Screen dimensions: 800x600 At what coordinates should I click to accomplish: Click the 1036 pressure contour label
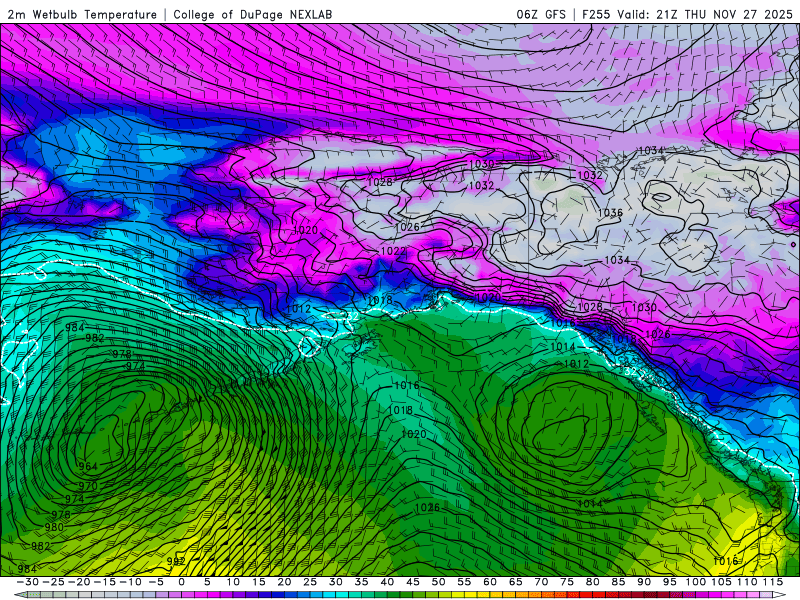[x=610, y=213]
